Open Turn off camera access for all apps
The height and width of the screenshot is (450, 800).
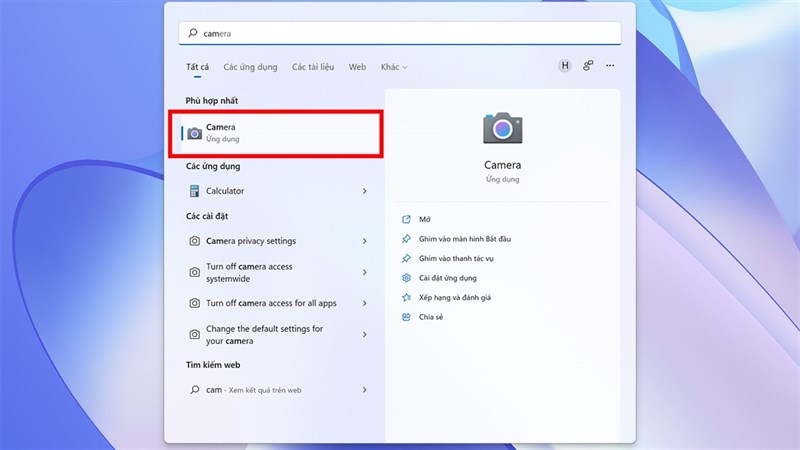(271, 303)
